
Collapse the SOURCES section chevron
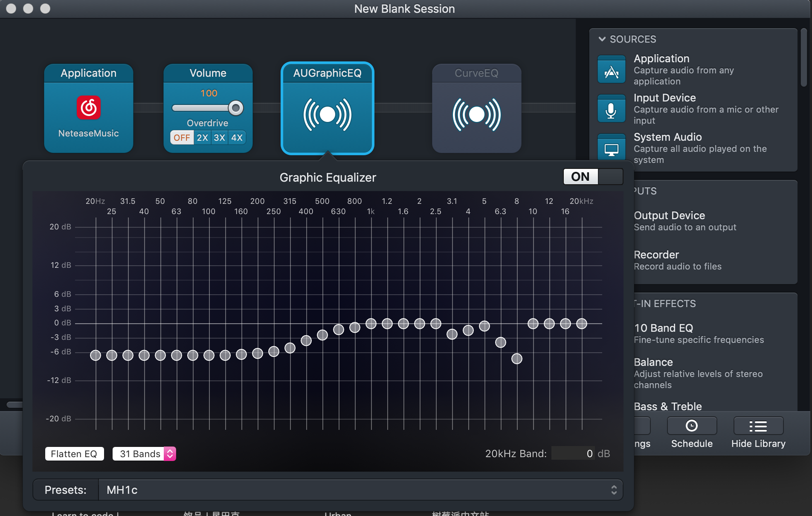coord(602,39)
